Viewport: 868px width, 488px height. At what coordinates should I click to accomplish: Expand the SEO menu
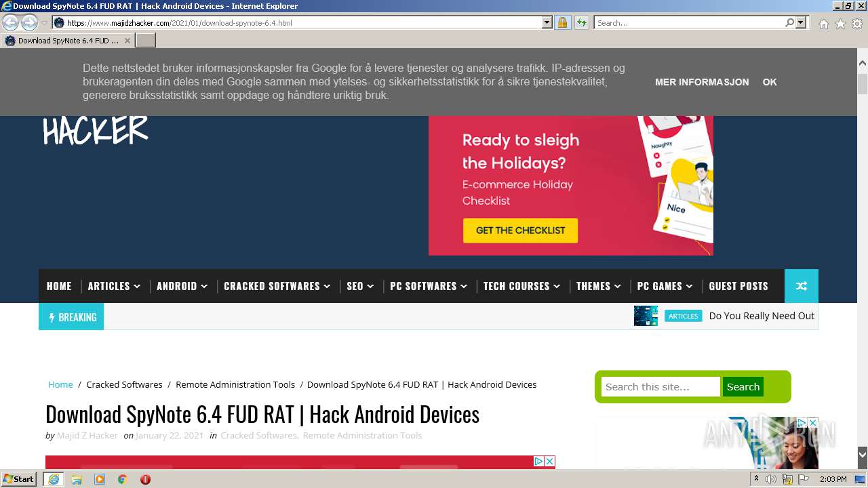[360, 286]
